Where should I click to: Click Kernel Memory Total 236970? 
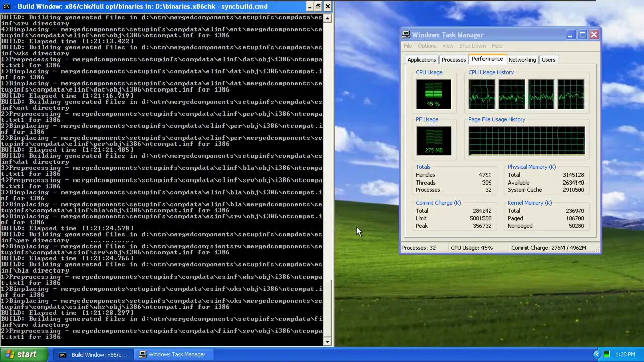tap(575, 211)
